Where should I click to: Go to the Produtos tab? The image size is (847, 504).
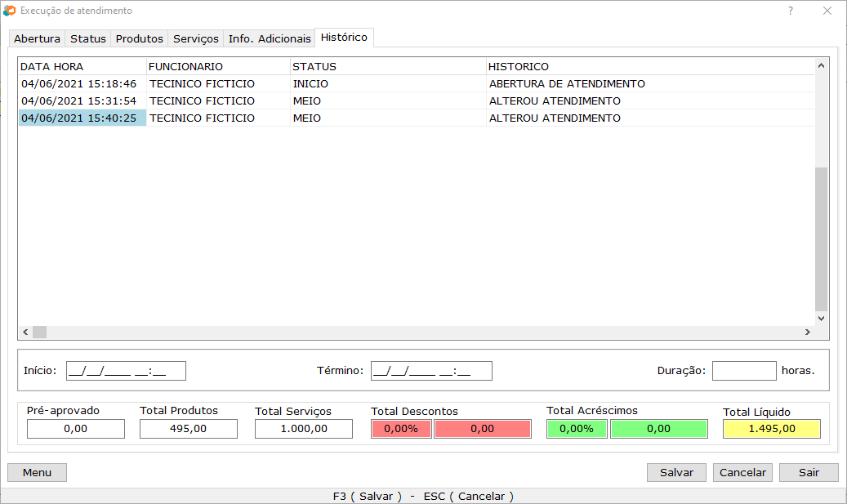[x=140, y=38]
